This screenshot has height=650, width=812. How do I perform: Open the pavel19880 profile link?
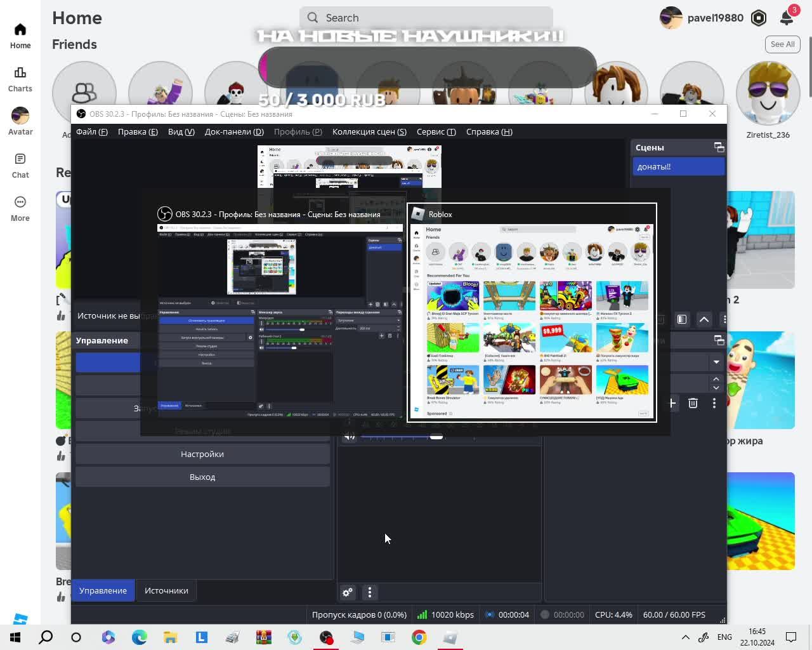702,18
